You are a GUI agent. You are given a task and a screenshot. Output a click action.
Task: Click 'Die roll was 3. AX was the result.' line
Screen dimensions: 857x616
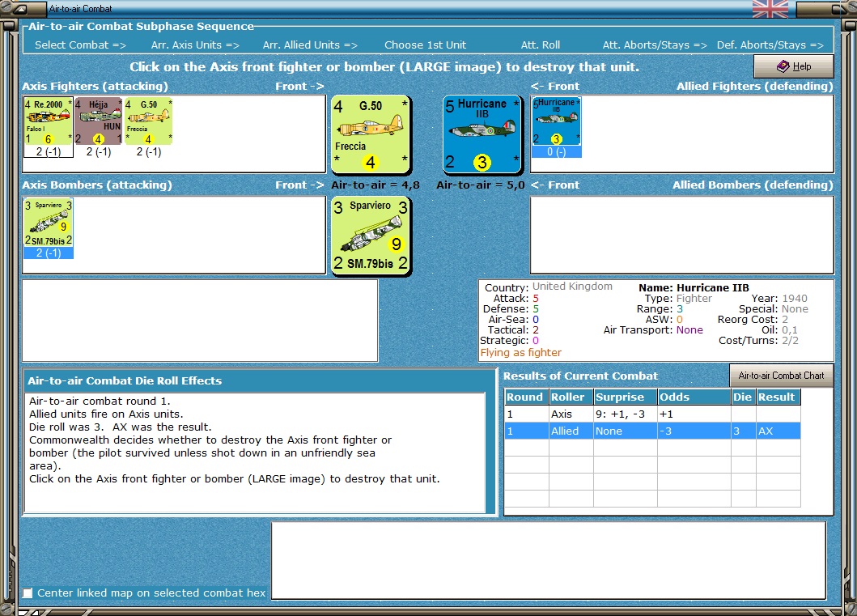point(121,427)
